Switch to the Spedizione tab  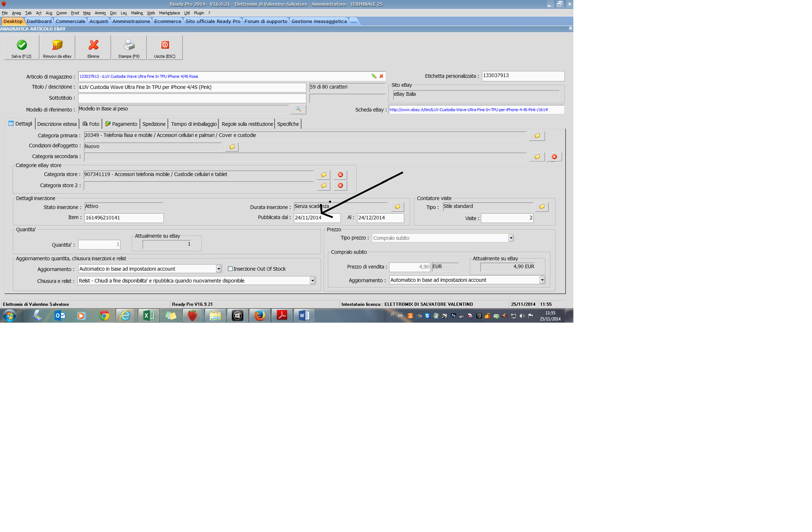click(x=154, y=124)
